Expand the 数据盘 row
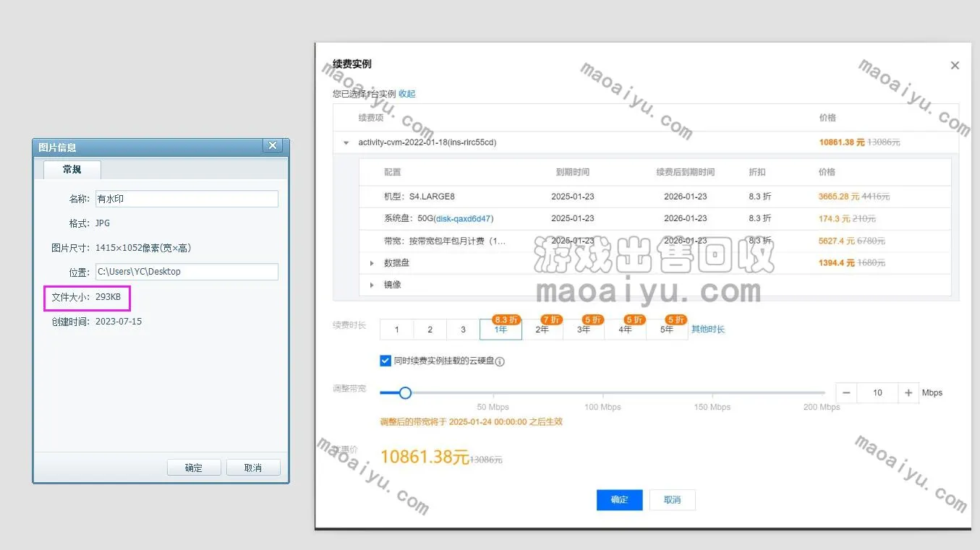Screen dimensions: 980x550 (372, 263)
